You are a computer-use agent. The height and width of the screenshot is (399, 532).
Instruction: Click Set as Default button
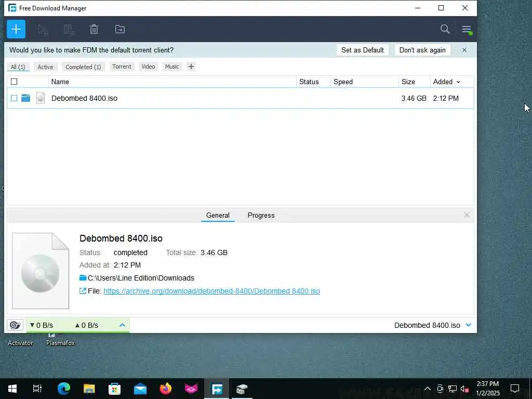point(362,50)
